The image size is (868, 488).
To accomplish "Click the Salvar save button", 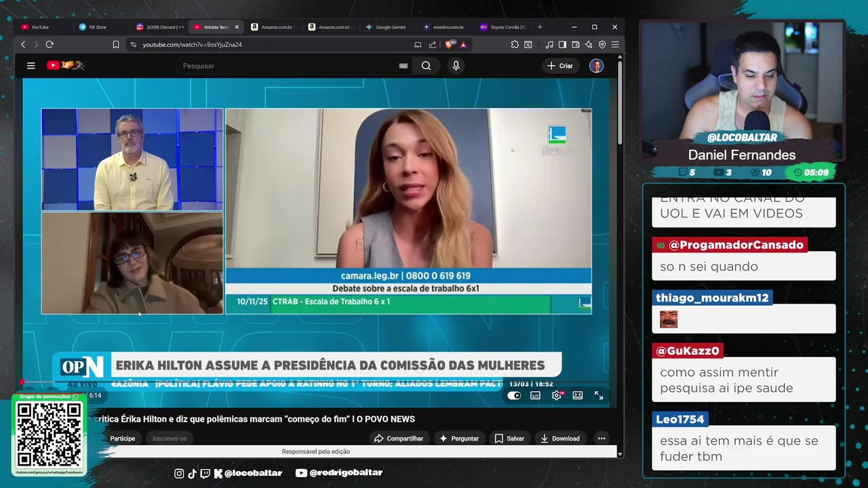I will (x=509, y=439).
